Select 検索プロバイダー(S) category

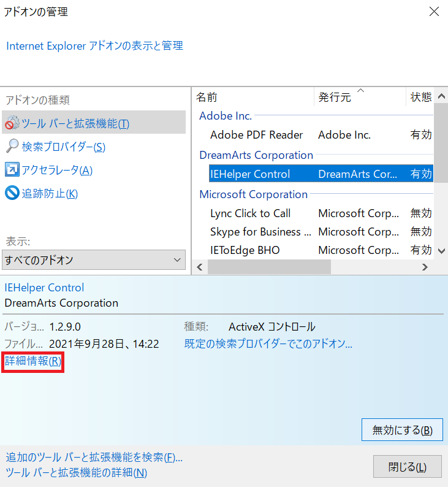click(x=64, y=147)
